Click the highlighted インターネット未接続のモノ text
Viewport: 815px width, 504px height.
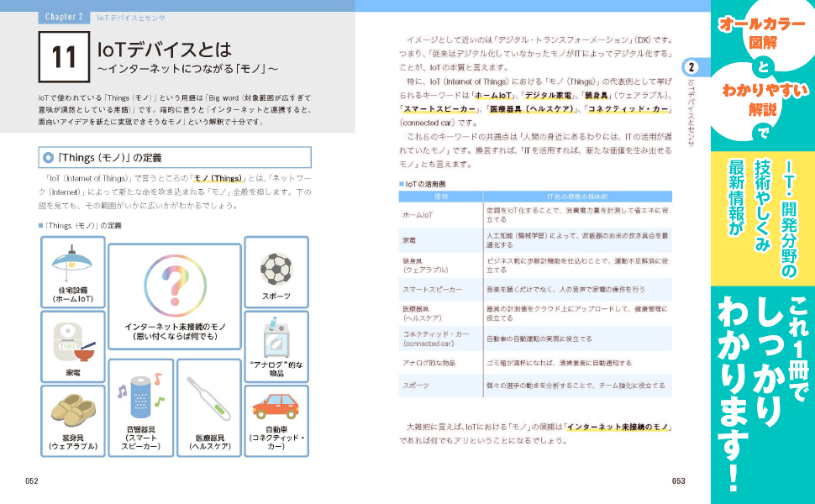[x=618, y=428]
